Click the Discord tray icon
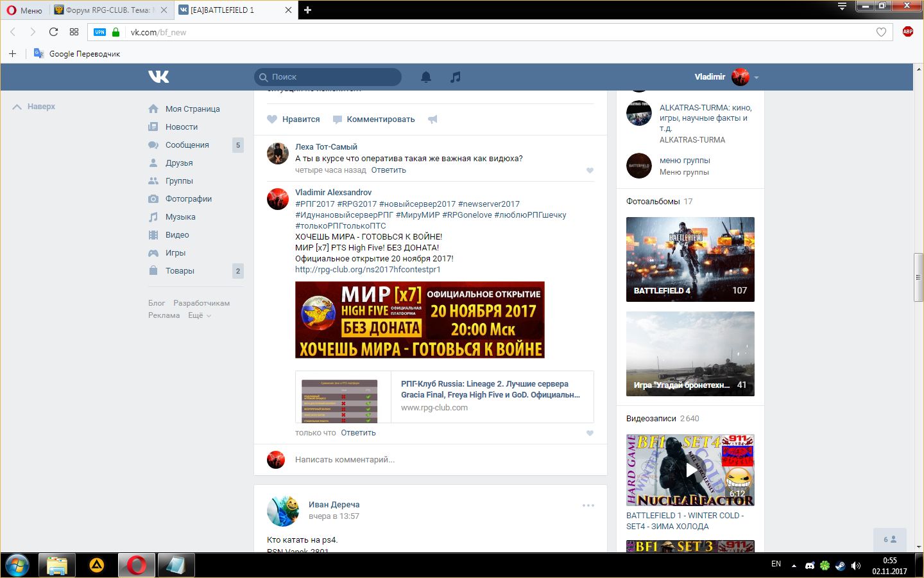Image resolution: width=924 pixels, height=578 pixels. (810, 566)
